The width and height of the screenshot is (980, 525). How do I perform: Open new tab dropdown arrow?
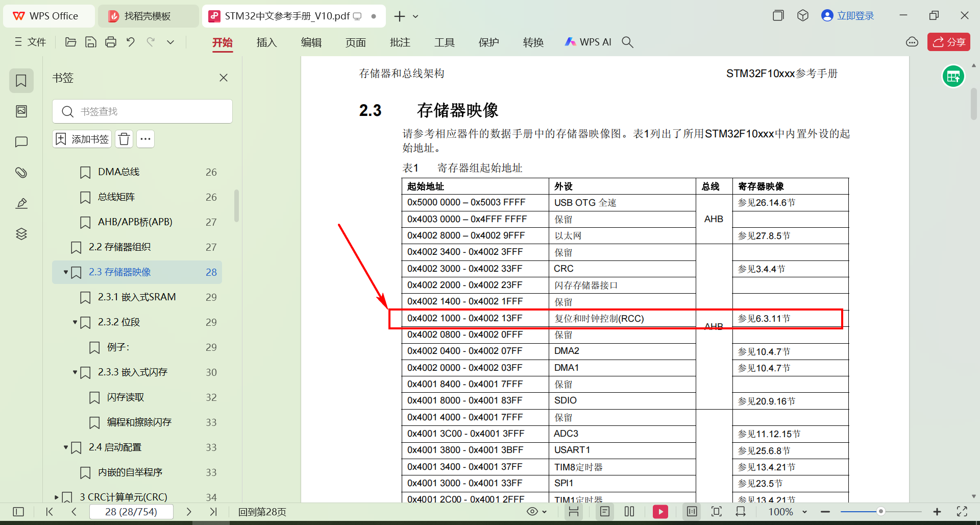tap(415, 16)
